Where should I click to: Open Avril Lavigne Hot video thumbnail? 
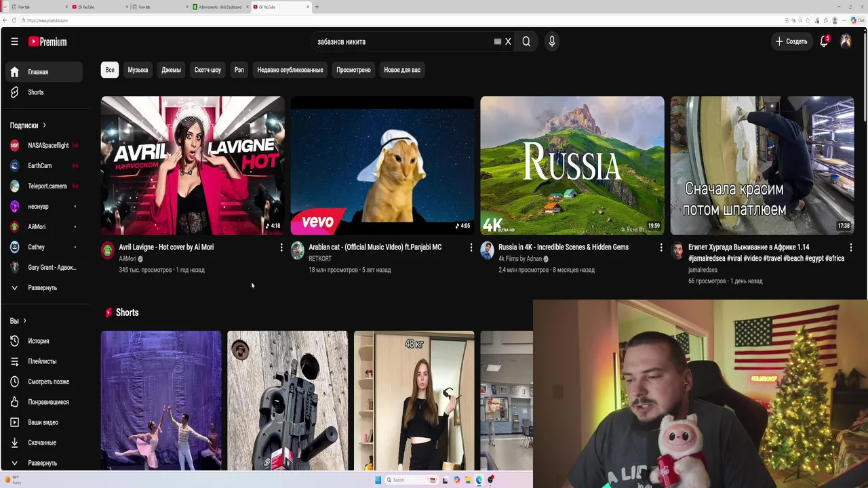point(193,165)
